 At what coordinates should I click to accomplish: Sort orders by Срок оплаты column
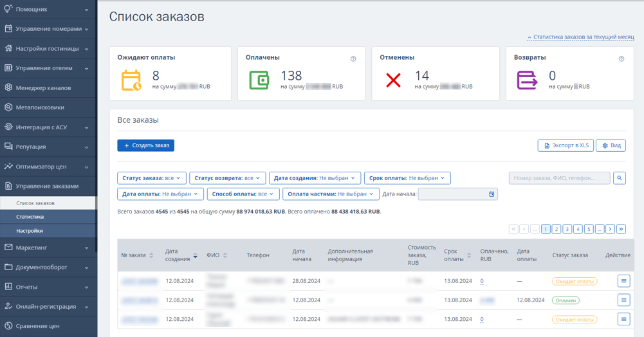(x=469, y=255)
